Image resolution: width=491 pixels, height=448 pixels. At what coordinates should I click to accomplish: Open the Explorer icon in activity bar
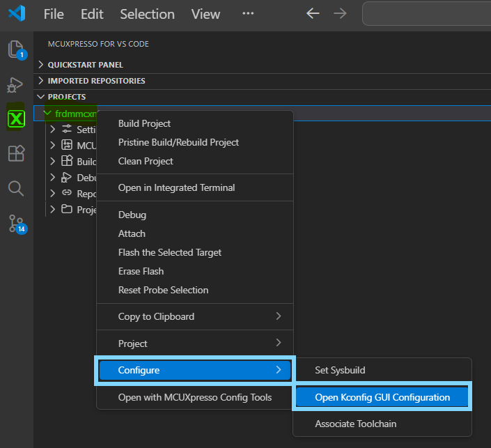tap(16, 49)
